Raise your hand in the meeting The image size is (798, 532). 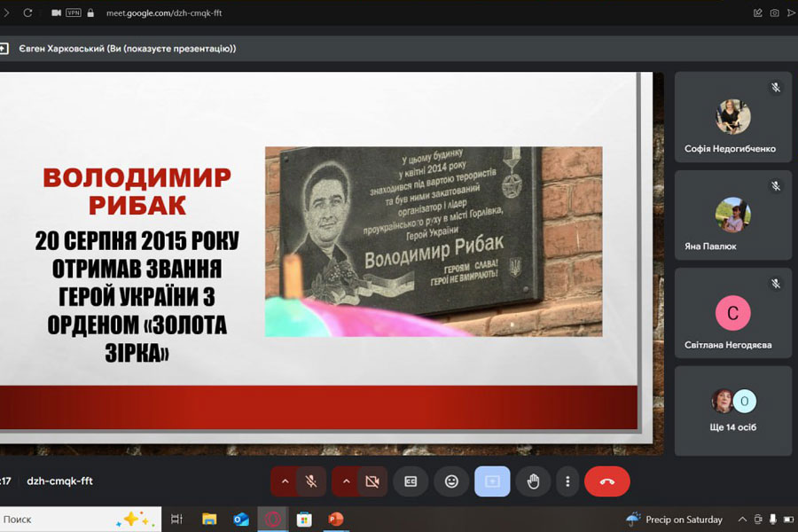533,481
